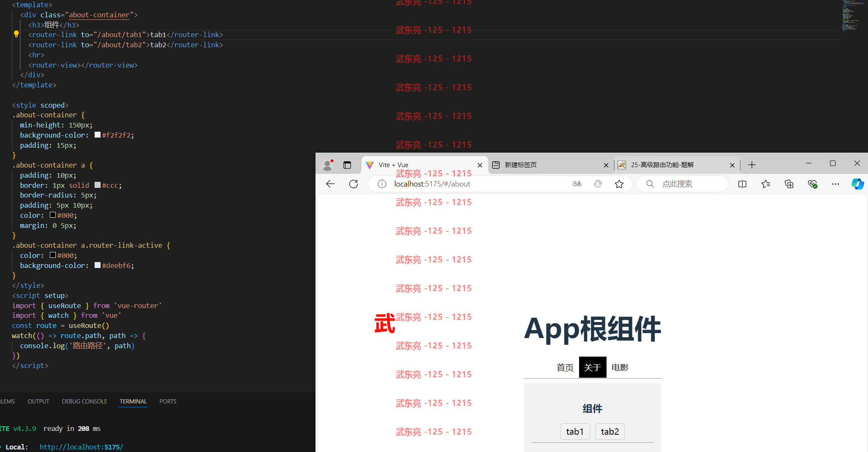
Task: Close the 新建标签页 tab
Action: coord(606,165)
